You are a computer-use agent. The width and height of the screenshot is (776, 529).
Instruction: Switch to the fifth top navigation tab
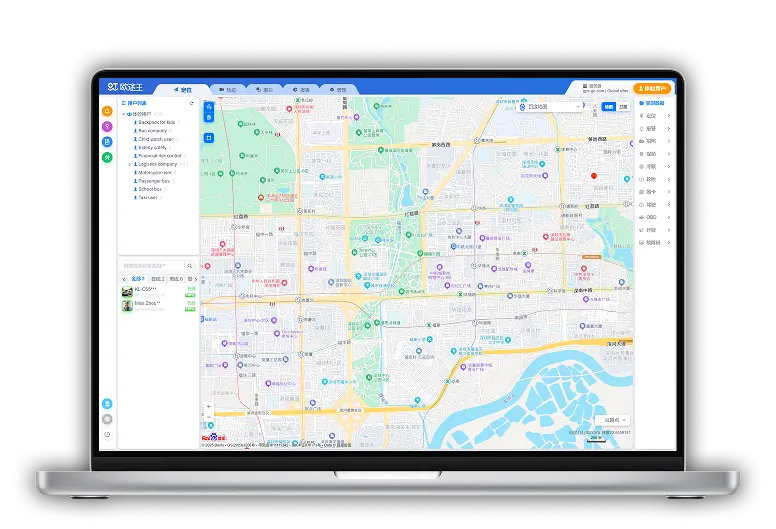tap(338, 90)
